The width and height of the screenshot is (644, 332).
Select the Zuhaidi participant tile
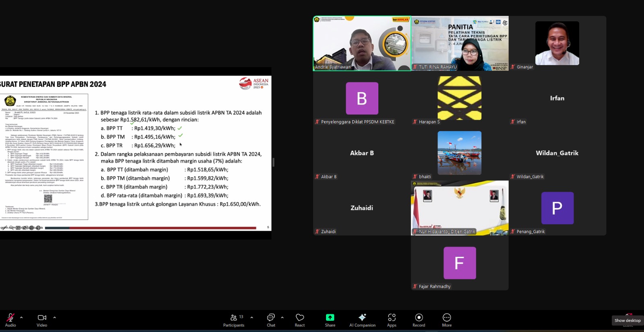[x=362, y=208]
